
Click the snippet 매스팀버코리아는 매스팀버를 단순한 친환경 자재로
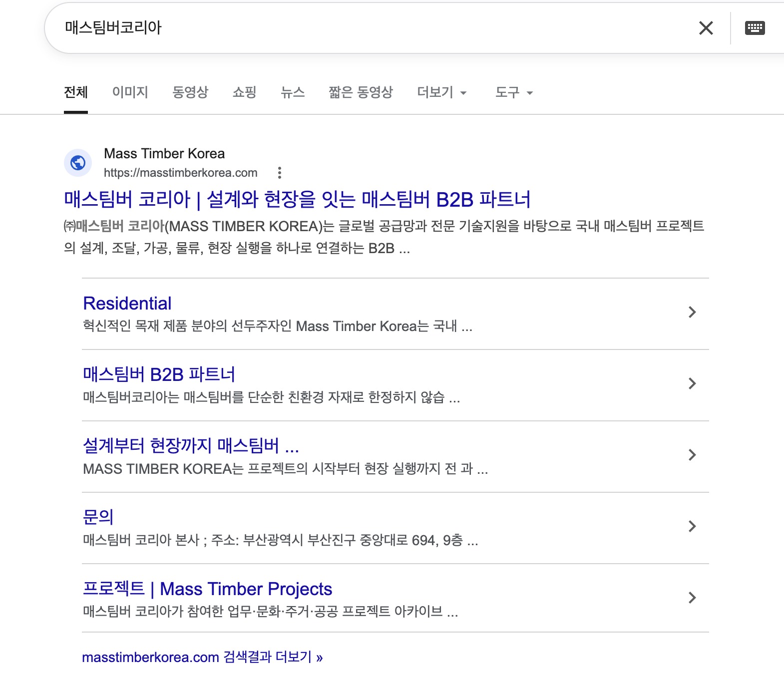tap(272, 397)
